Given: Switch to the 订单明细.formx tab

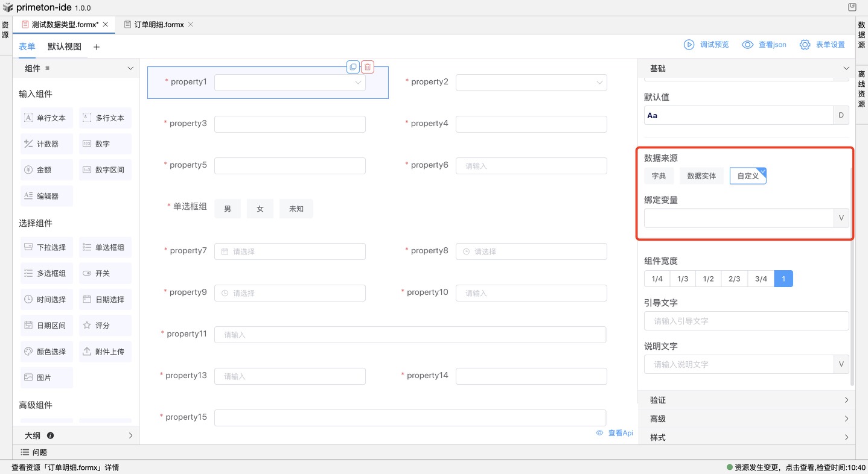Looking at the screenshot, I should tap(159, 25).
